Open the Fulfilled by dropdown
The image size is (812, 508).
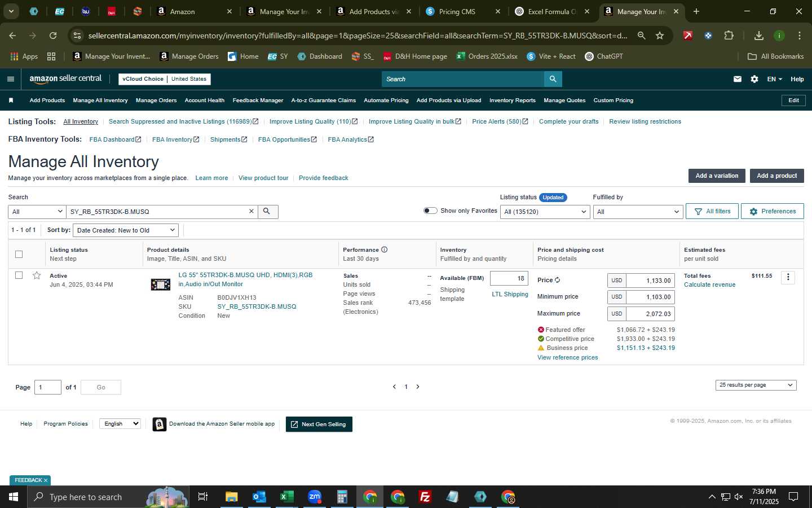pyautogui.click(x=638, y=212)
